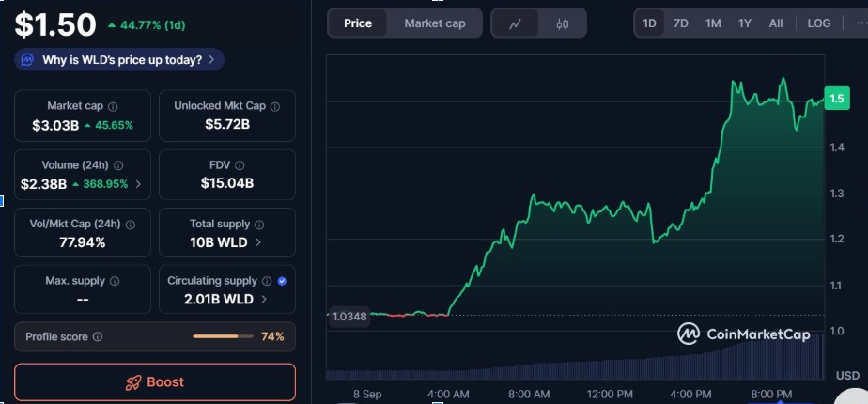Screen dimensions: 868x404
Task: Set chart range to 1D
Action: [x=649, y=23]
